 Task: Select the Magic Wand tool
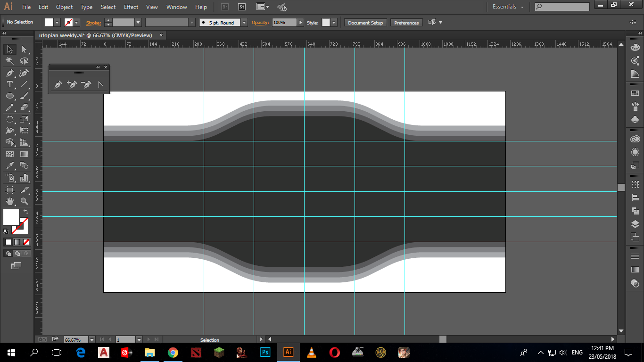(x=9, y=61)
